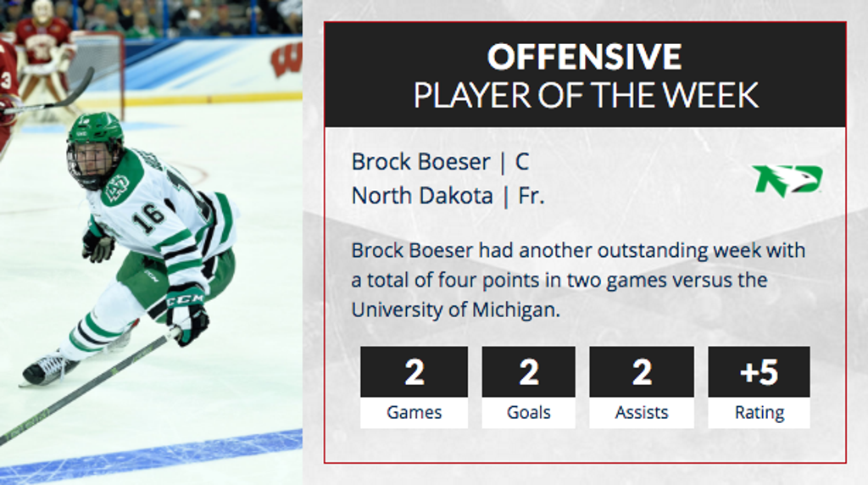Click the ND logo on player's jersey shoulder
Viewport: 868px width, 485px height.
click(117, 187)
